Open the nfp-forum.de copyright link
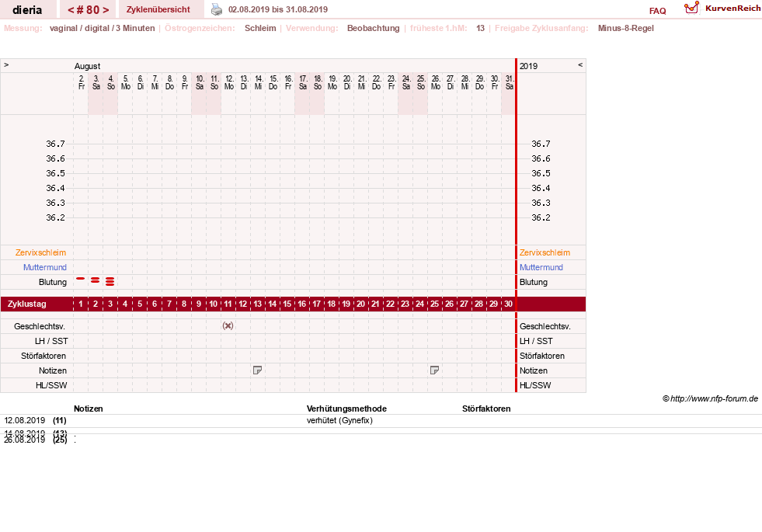Image resolution: width=762 pixels, height=532 pixels. 711,398
